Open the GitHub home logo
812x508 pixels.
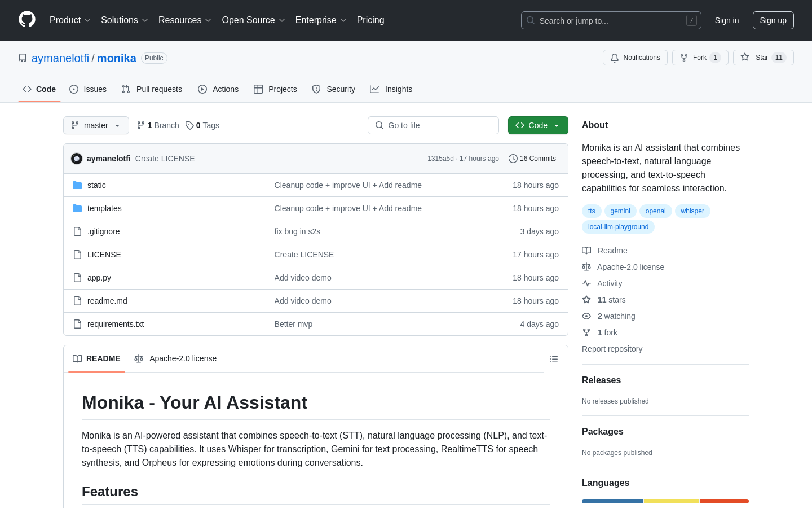tap(27, 20)
